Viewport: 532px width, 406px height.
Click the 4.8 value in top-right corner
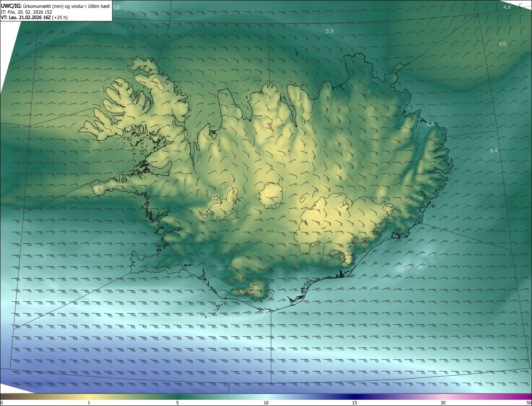point(507,7)
